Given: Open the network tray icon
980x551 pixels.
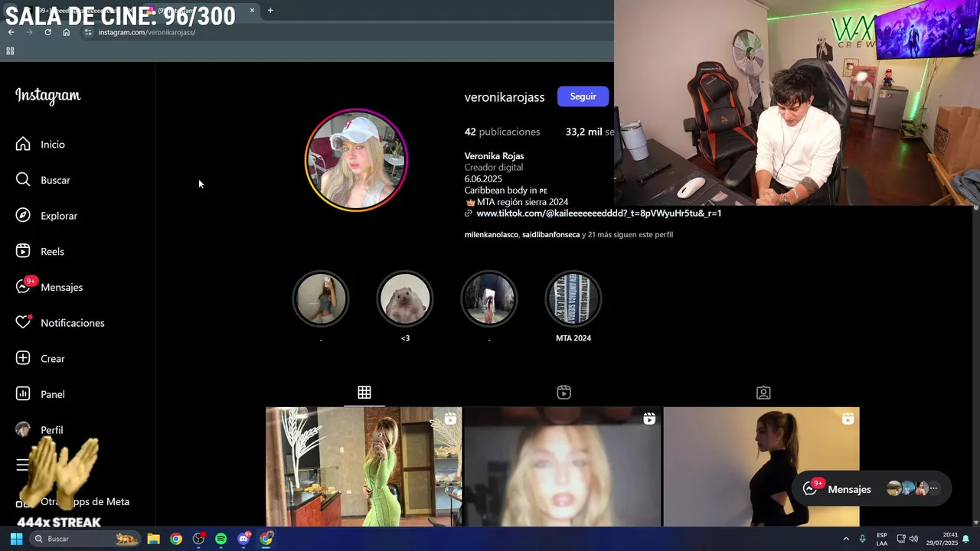Looking at the screenshot, I should click(901, 539).
